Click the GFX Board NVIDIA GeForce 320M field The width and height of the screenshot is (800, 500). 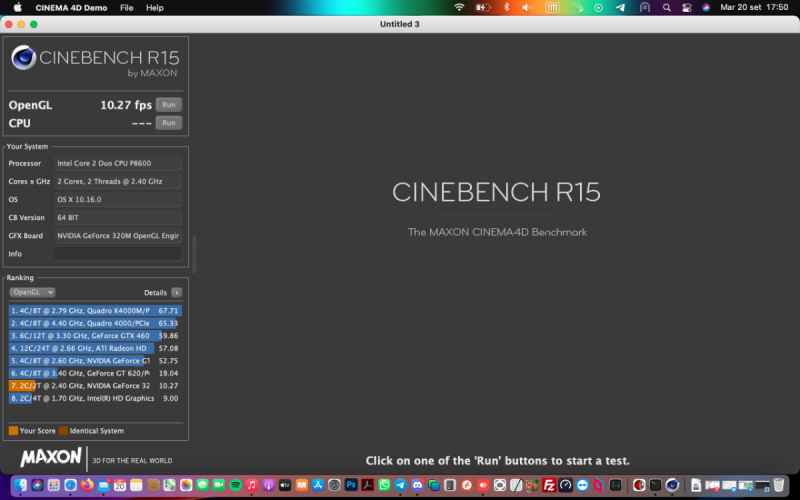[118, 236]
